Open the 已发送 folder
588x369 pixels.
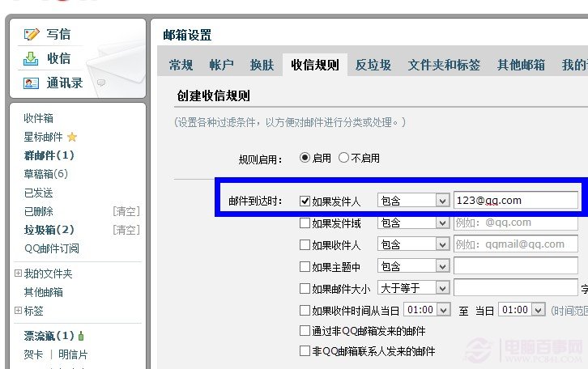click(38, 193)
